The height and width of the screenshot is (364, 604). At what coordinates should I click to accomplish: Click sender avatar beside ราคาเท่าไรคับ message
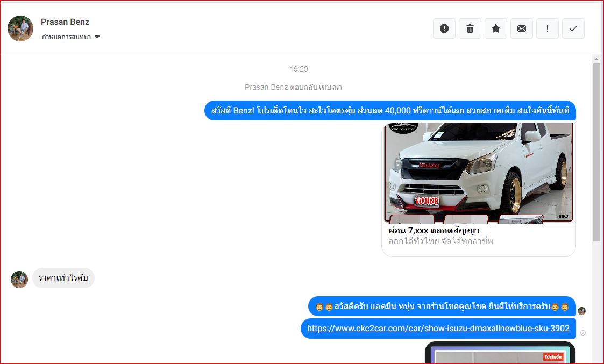[19, 280]
